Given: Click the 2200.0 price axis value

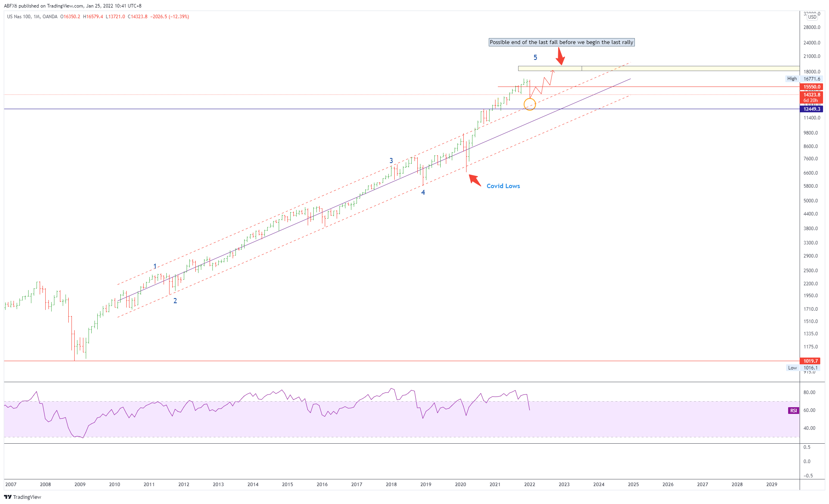Looking at the screenshot, I should click(811, 284).
